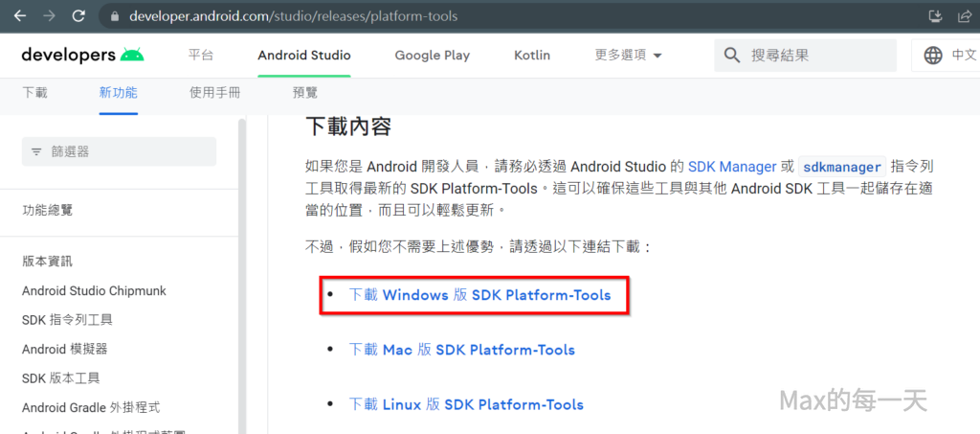Download Windows 版 SDK Platform-Tools
Screen dimensions: 980x434
tap(479, 294)
